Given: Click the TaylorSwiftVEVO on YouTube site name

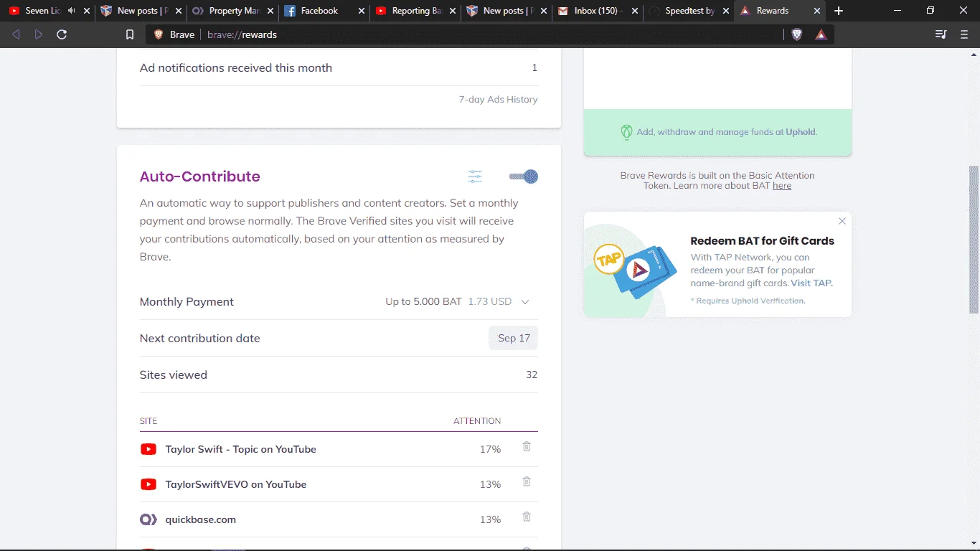Looking at the screenshot, I should click(x=236, y=484).
